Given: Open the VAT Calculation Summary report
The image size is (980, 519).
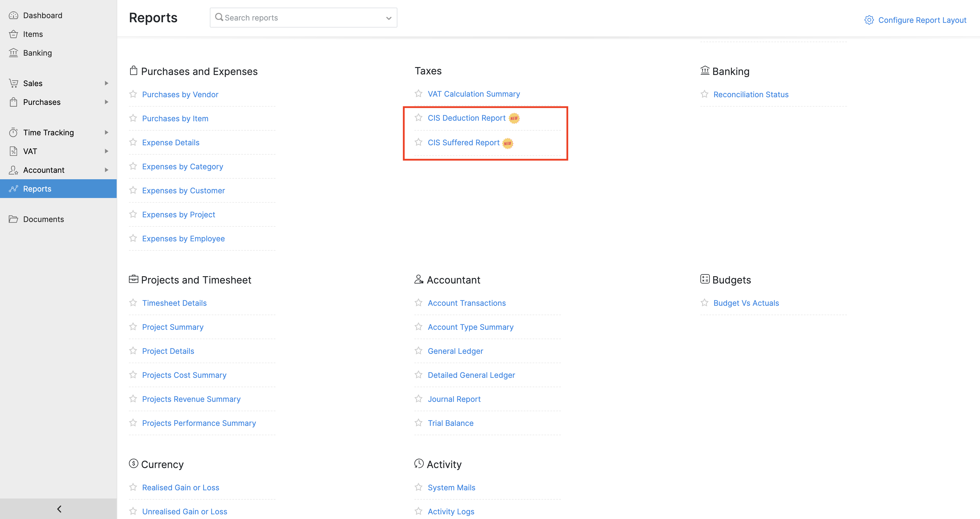Looking at the screenshot, I should pos(474,94).
